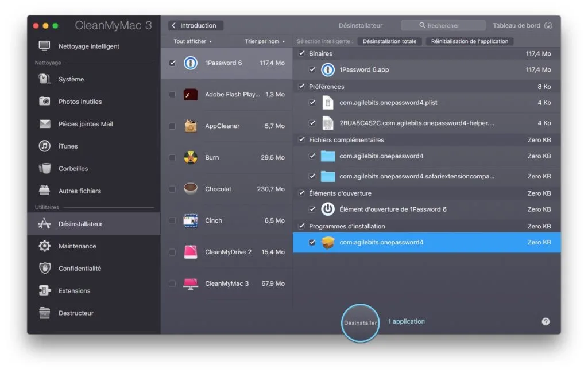
Task: Click the iTunes music note icon
Action: coord(44,146)
